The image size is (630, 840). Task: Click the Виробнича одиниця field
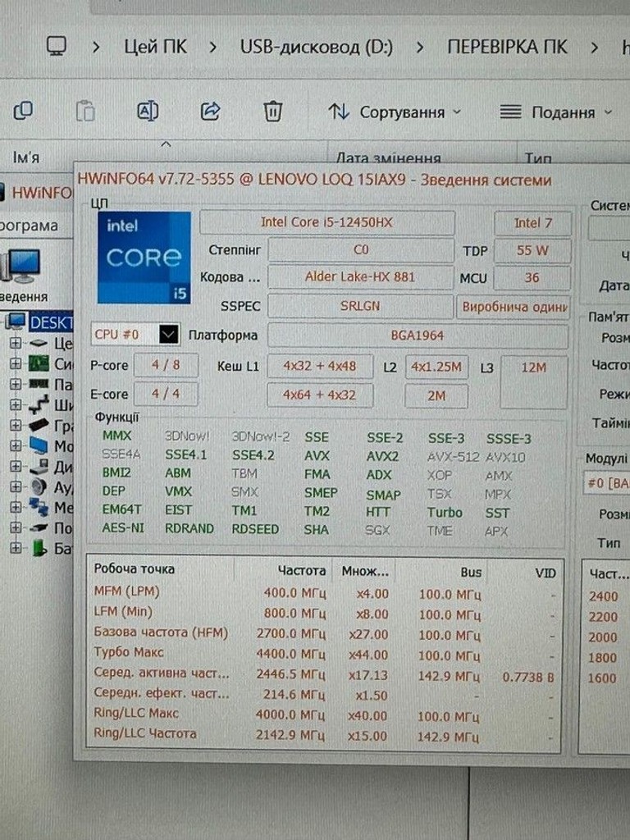pos(514,307)
